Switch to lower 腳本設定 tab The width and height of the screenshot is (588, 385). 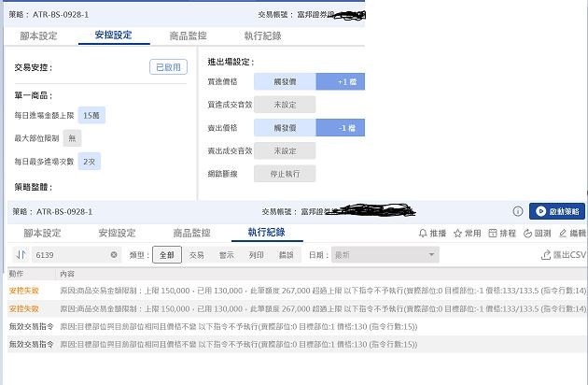pyautogui.click(x=42, y=234)
